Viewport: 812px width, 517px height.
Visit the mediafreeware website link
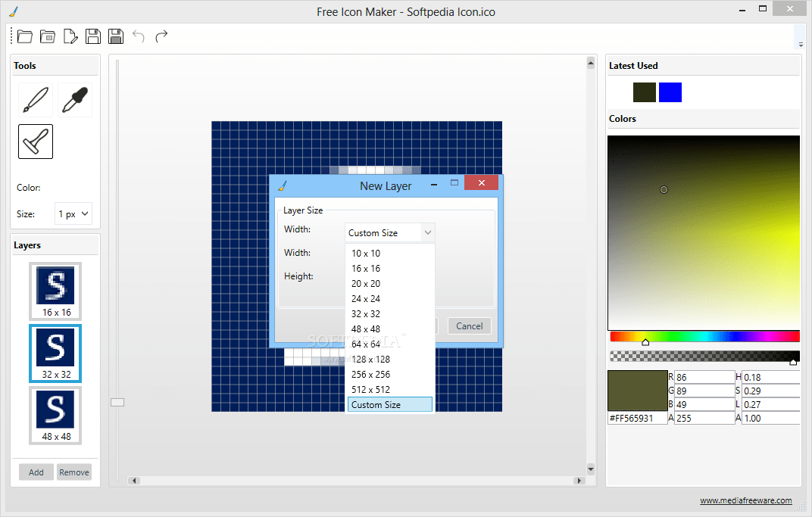pos(747,500)
